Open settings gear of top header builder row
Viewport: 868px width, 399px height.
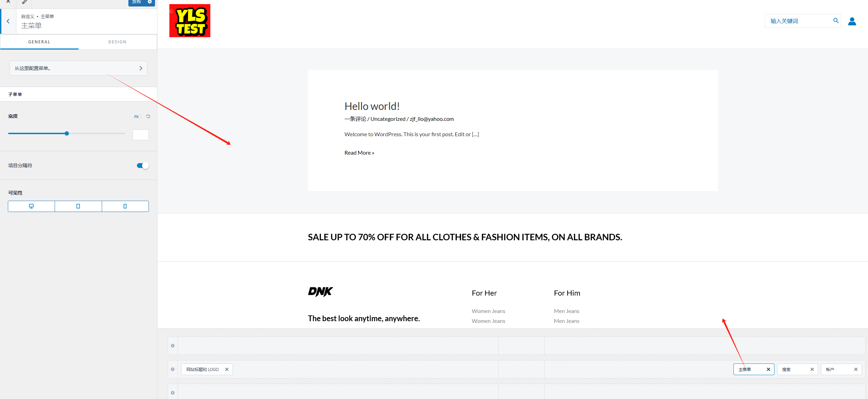[173, 346]
